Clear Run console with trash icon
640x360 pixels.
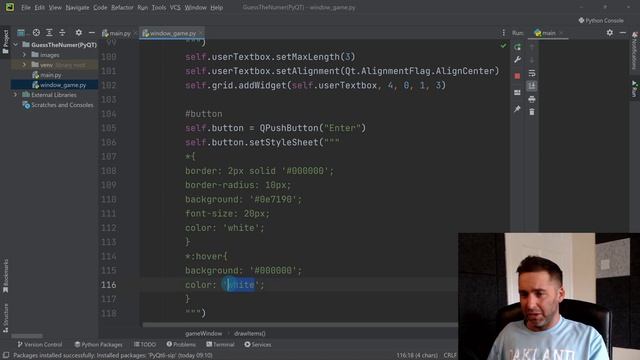[x=532, y=112]
